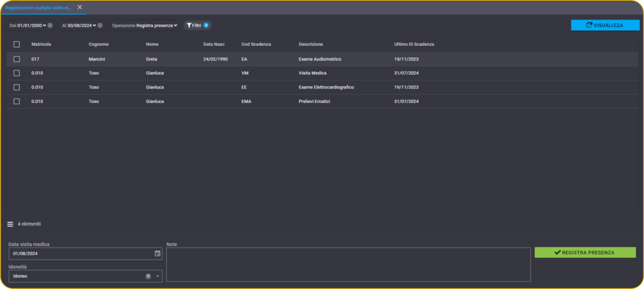Viewport: 644px width, 289px height.
Task: Tick the select-all checkbox in the header row
Action: (x=17, y=45)
